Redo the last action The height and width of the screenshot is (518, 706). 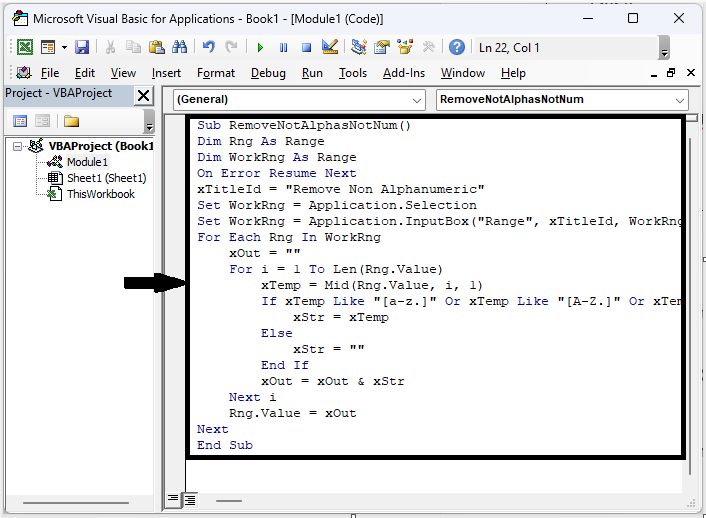point(231,47)
